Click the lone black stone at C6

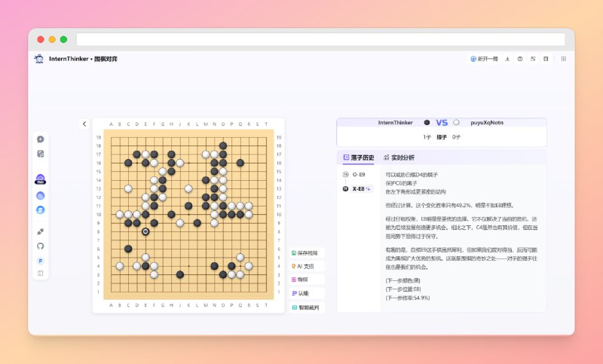[x=128, y=249]
